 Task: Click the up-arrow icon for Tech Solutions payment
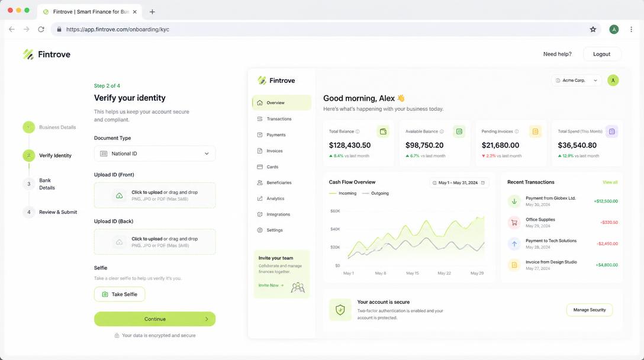tap(514, 244)
